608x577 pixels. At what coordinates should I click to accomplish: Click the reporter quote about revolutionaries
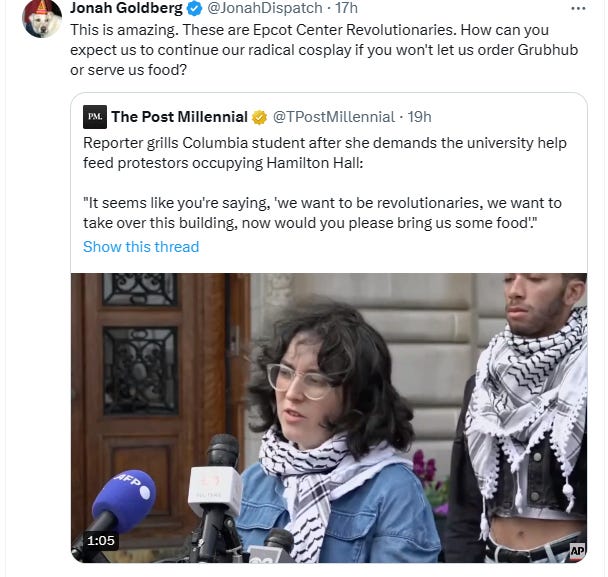coord(322,213)
